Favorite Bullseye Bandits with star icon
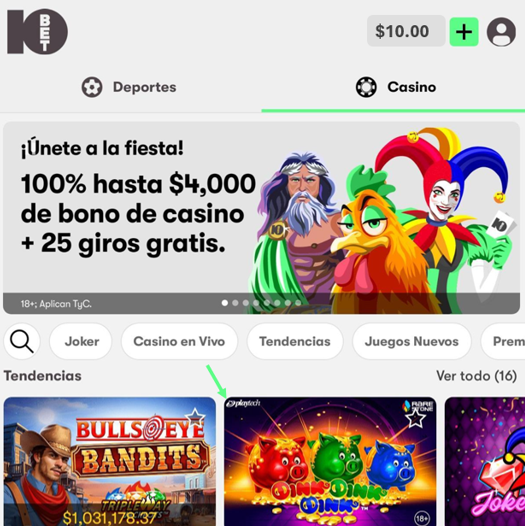 coord(195,418)
